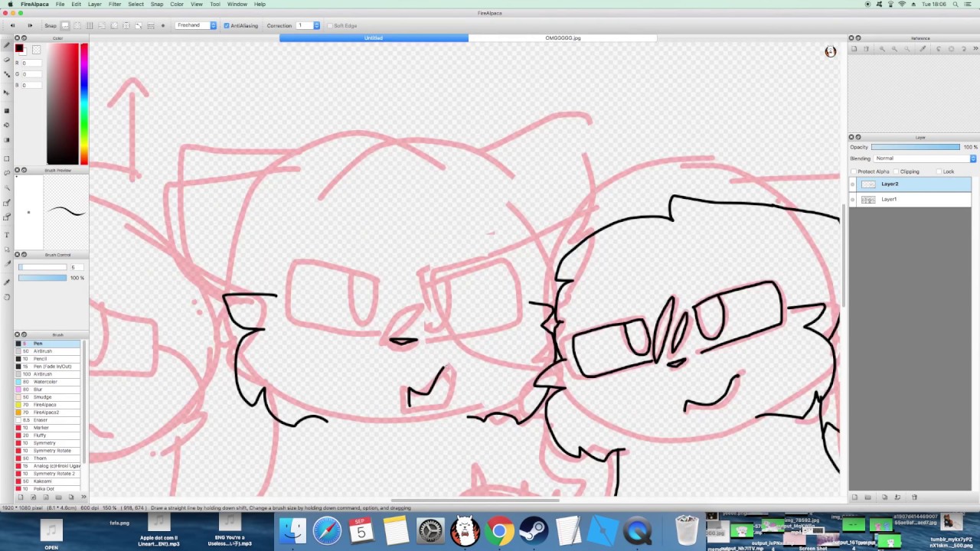Toggle visibility of Layer1
The height and width of the screenshot is (551, 980).
point(852,200)
